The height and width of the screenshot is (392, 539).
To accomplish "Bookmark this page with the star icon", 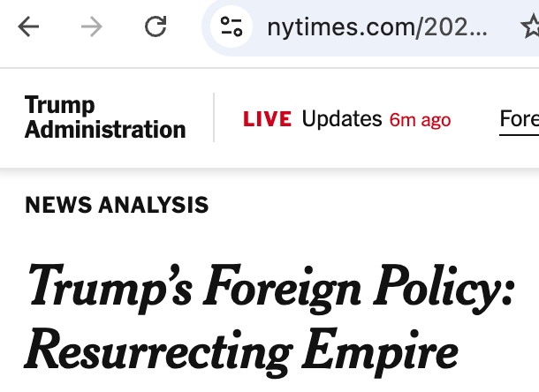I will (x=530, y=28).
